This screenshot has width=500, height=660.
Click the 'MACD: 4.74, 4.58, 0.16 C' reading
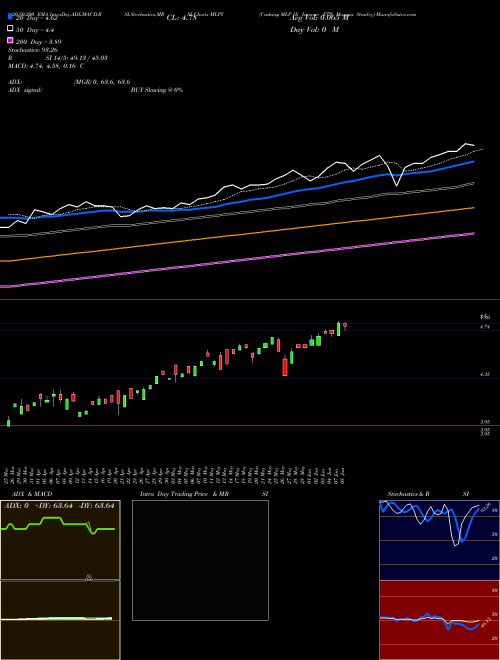(x=46, y=66)
